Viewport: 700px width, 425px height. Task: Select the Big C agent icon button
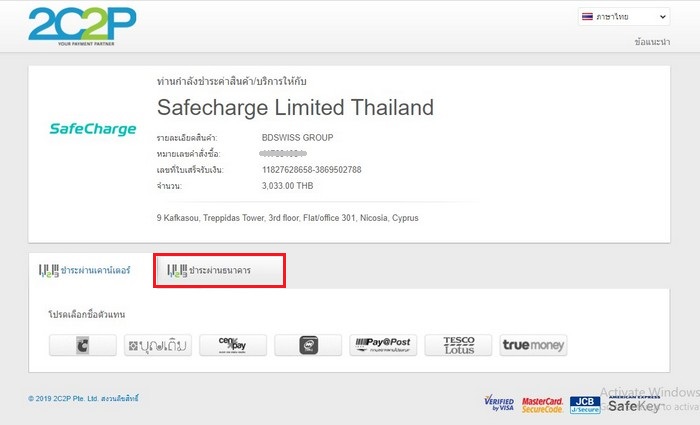point(83,345)
